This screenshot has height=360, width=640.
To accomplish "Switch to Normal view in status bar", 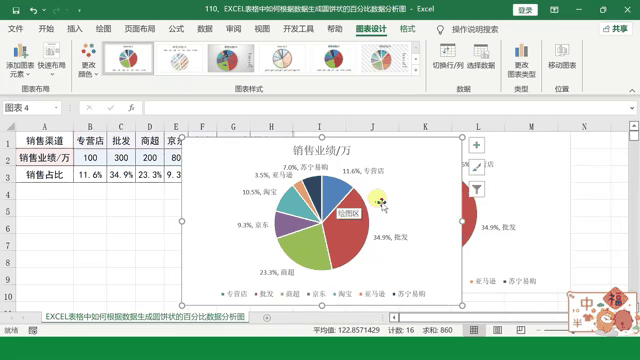I will [x=474, y=330].
